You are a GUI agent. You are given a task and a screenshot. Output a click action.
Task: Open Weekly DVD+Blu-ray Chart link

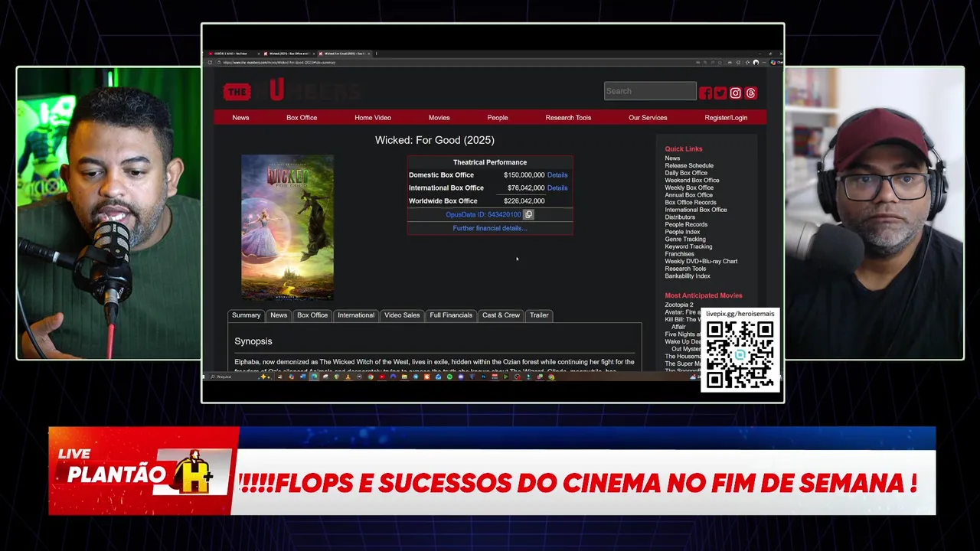(701, 262)
